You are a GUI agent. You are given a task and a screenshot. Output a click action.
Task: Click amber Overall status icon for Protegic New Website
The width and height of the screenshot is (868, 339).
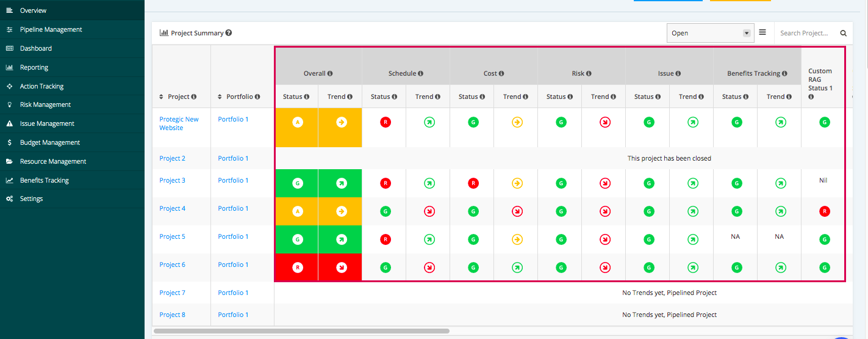click(x=298, y=122)
